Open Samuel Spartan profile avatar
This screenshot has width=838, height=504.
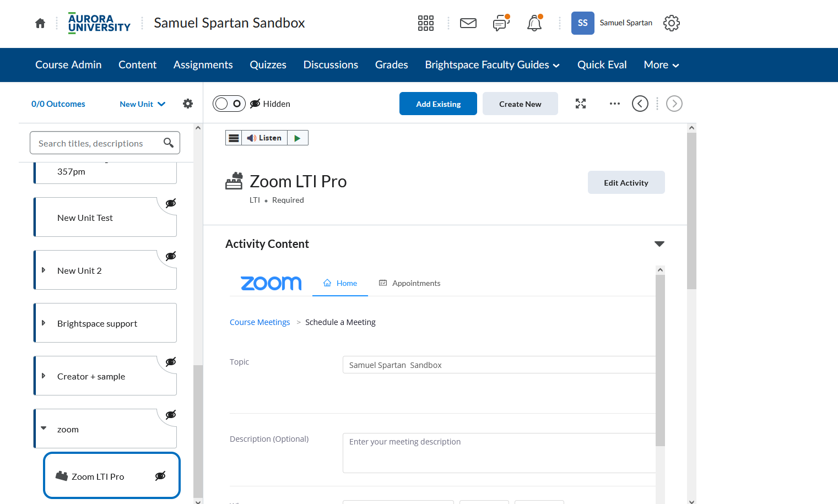pos(583,23)
